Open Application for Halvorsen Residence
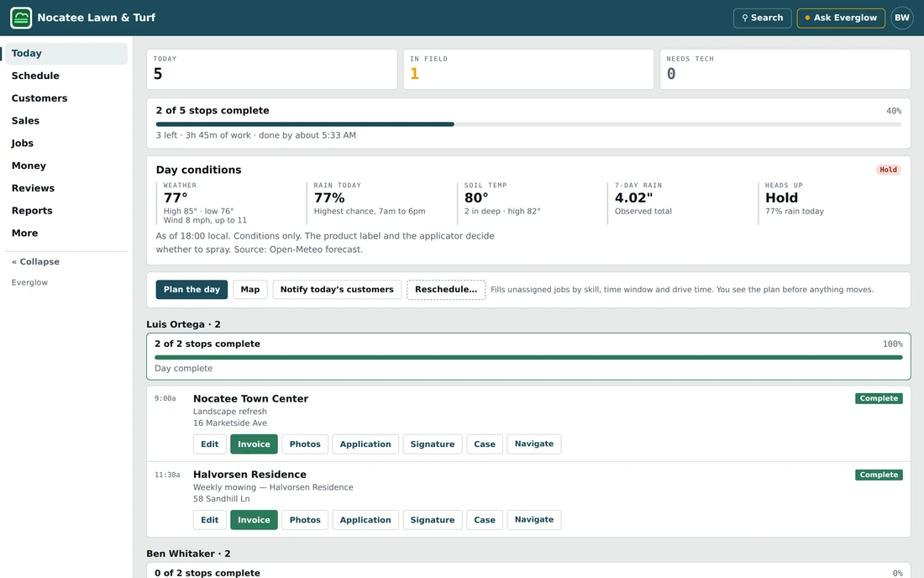This screenshot has width=924, height=578. point(365,520)
